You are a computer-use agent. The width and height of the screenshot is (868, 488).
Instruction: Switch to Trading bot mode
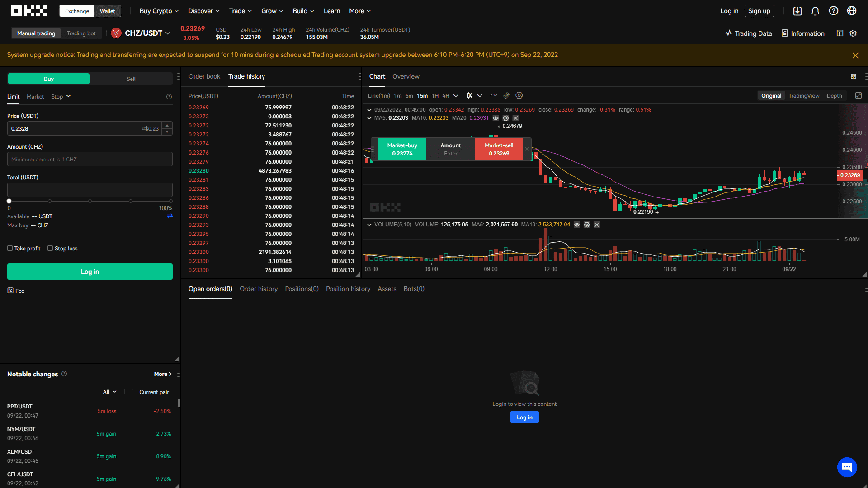coord(81,33)
